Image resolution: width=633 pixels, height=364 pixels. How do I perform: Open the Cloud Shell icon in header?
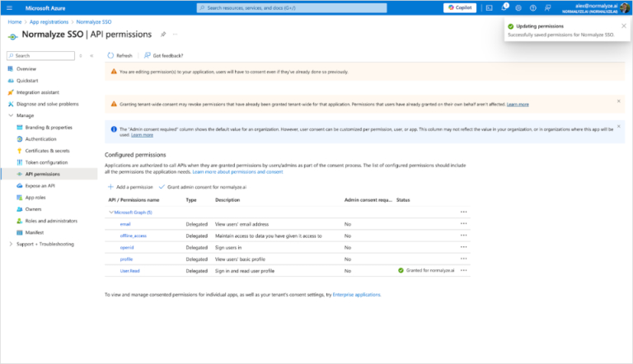click(490, 7)
